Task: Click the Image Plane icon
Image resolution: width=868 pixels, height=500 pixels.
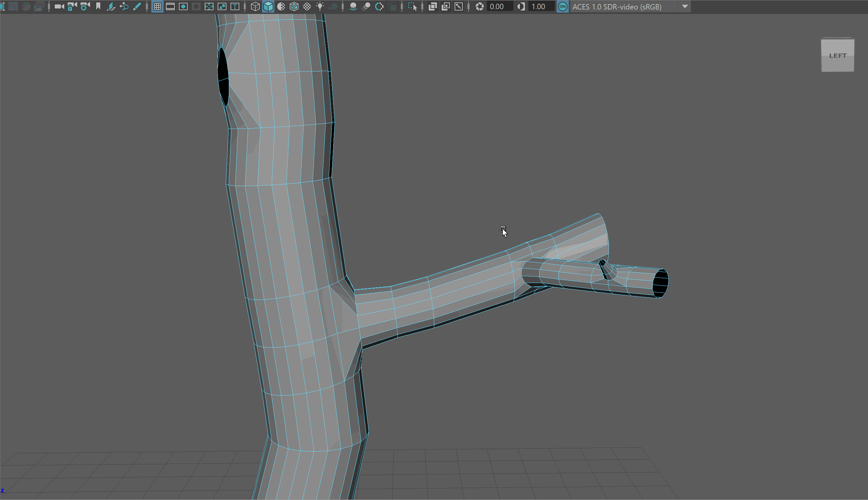Action: 111,6
